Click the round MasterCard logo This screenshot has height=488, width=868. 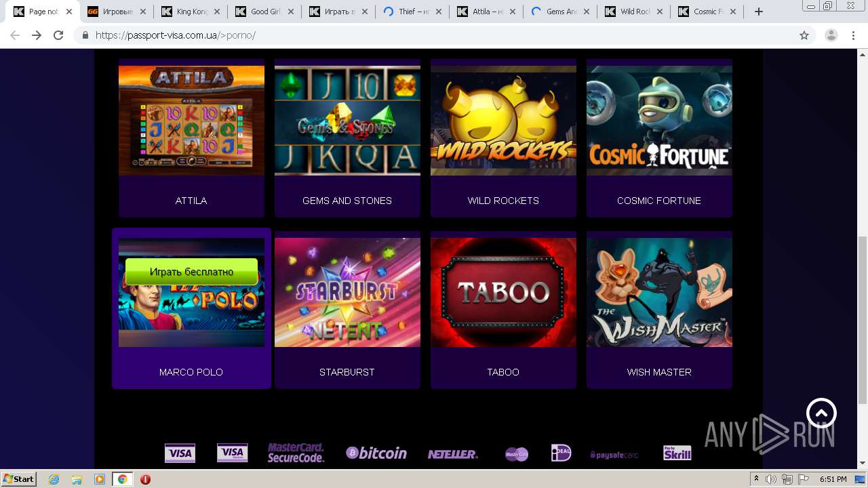pos(517,454)
